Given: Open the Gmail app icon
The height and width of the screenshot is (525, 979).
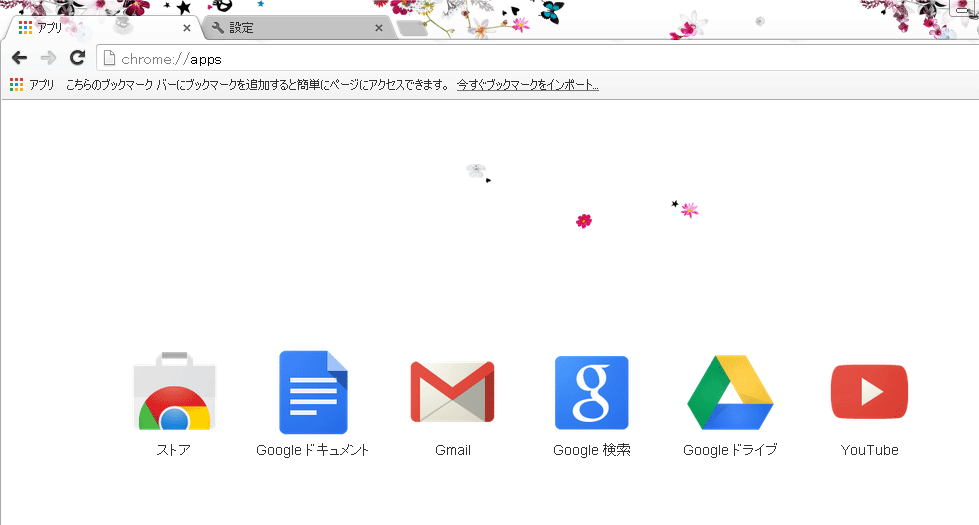Looking at the screenshot, I should pos(452,391).
